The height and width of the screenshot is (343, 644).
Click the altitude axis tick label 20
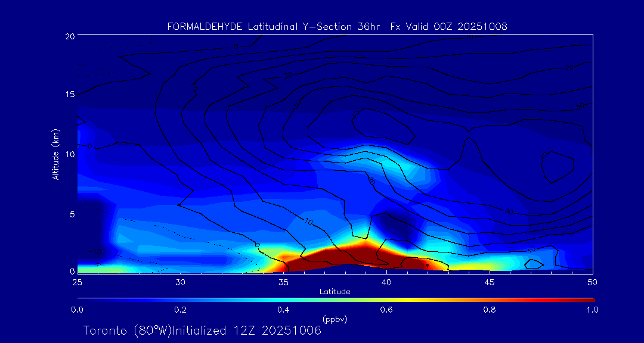(70, 36)
